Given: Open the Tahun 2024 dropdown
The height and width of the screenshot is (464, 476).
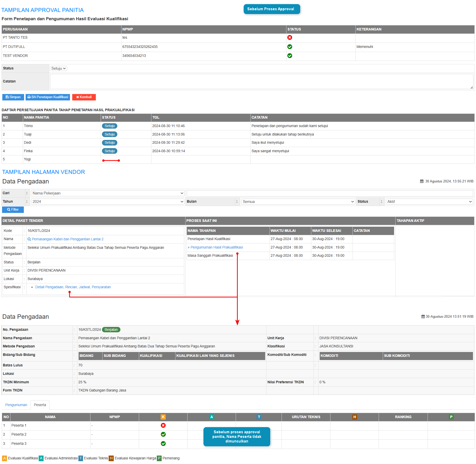Looking at the screenshot, I should (x=108, y=202).
